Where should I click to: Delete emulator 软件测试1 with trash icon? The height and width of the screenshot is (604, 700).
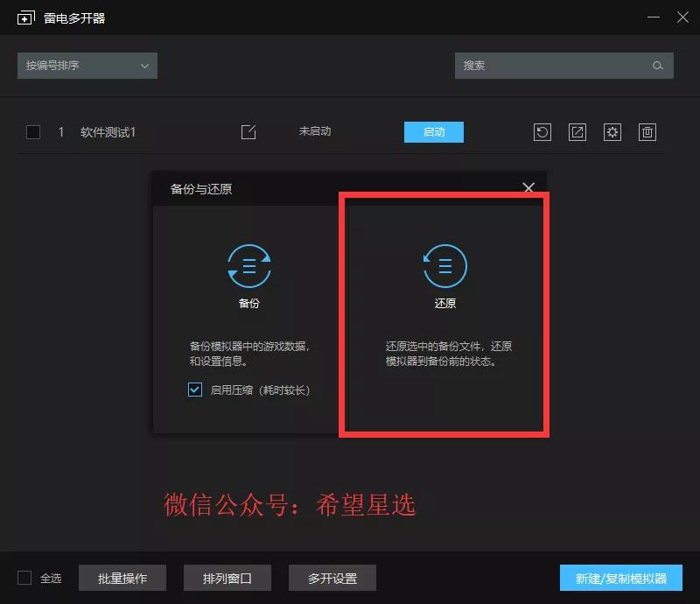pyautogui.click(x=647, y=132)
